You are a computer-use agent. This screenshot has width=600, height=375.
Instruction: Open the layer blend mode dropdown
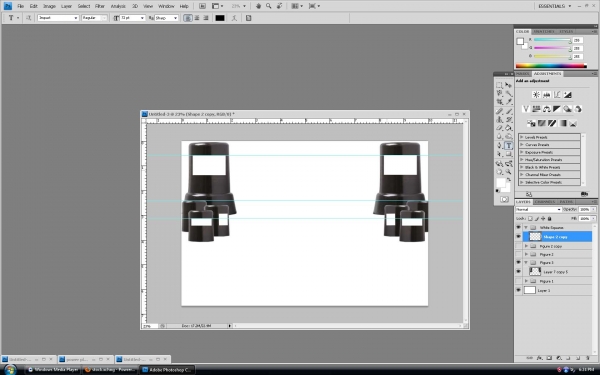point(538,209)
